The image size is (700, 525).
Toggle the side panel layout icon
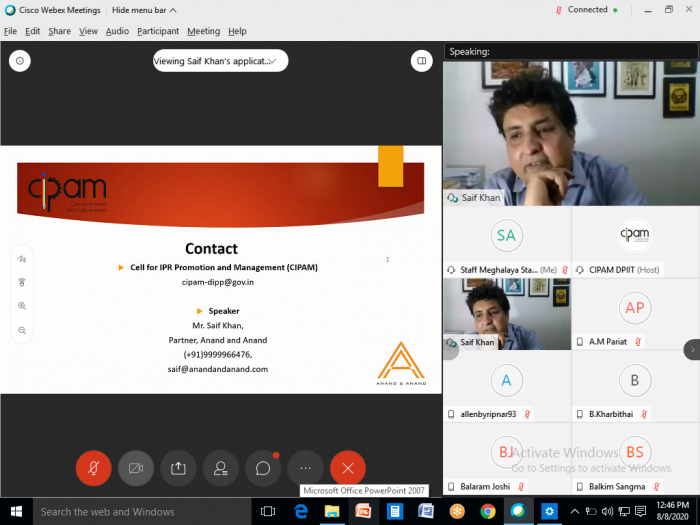coord(421,61)
